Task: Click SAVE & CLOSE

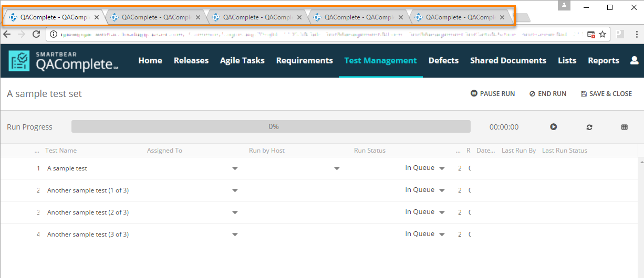Action: (x=606, y=94)
